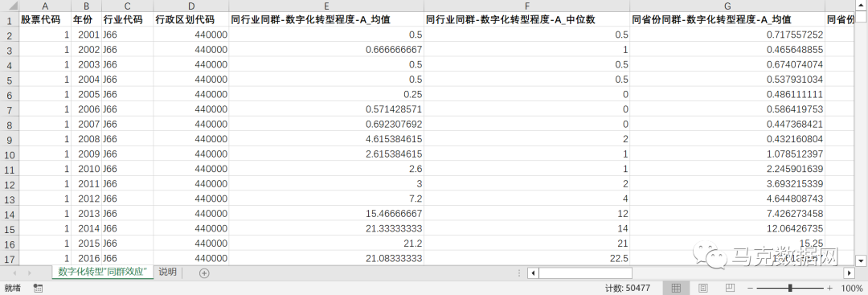Adjust the zoom slider handle
The height and width of the screenshot is (295, 868).
[790, 288]
